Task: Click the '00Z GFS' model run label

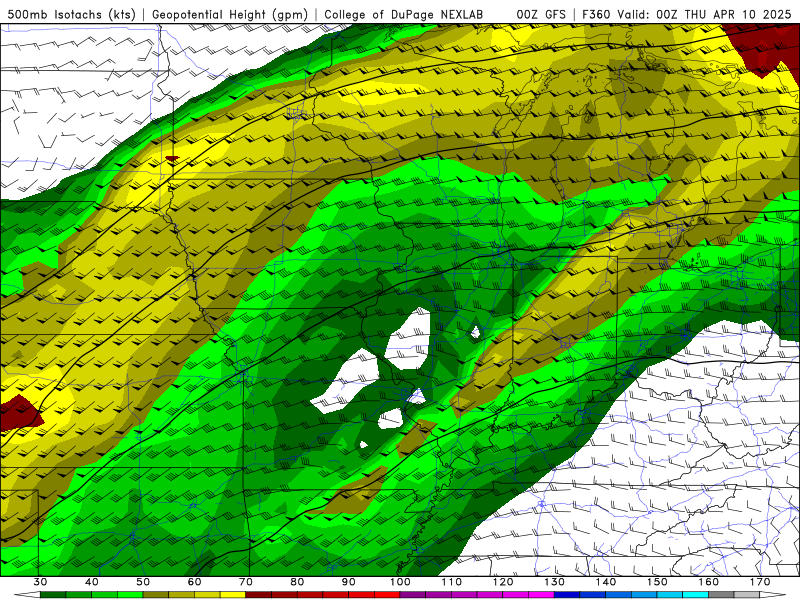Action: tap(541, 14)
